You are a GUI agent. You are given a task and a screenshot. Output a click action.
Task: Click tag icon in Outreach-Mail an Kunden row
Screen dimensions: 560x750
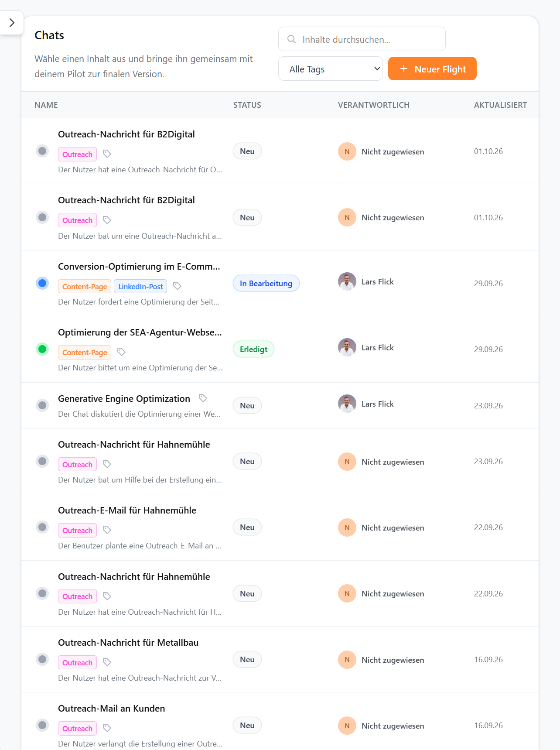107,728
